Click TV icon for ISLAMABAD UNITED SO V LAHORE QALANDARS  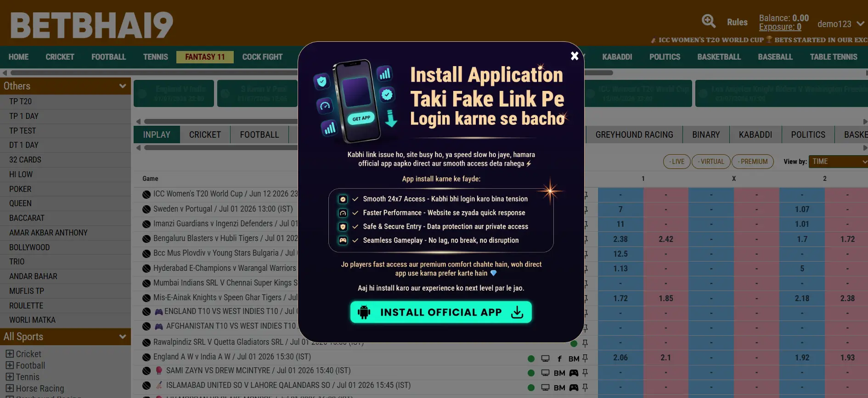pos(545,388)
